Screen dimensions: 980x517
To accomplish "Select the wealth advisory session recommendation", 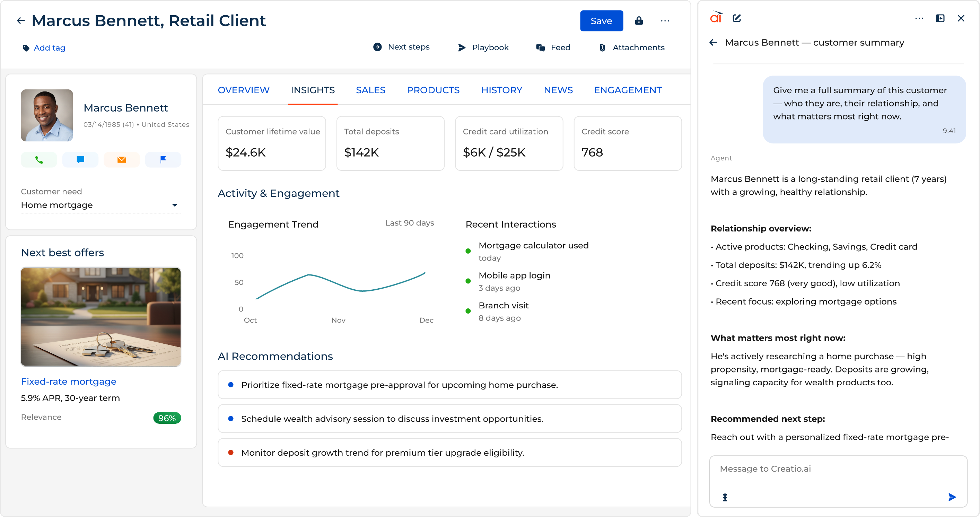I will [450, 419].
